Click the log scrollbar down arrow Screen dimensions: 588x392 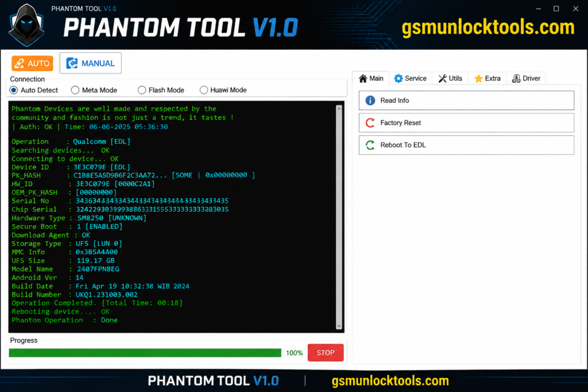point(339,327)
